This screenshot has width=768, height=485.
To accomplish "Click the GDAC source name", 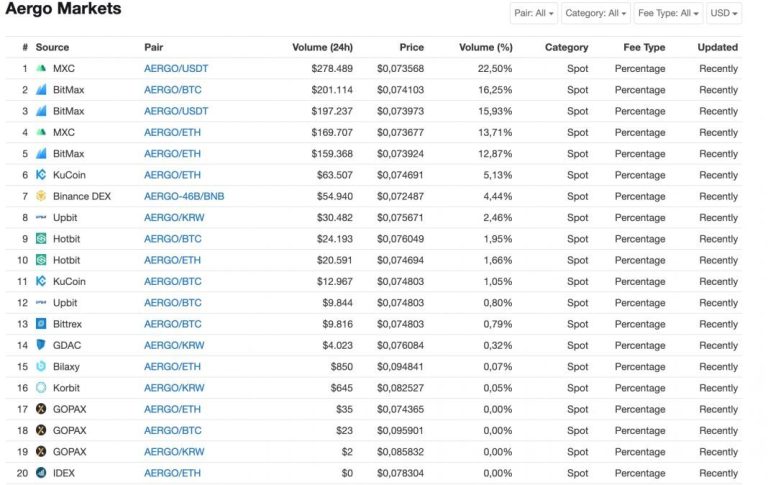I will (67, 345).
